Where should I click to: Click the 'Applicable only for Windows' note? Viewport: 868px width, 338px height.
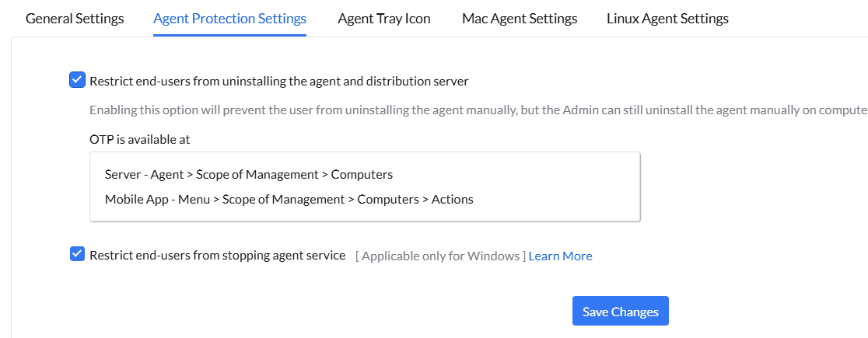440,256
